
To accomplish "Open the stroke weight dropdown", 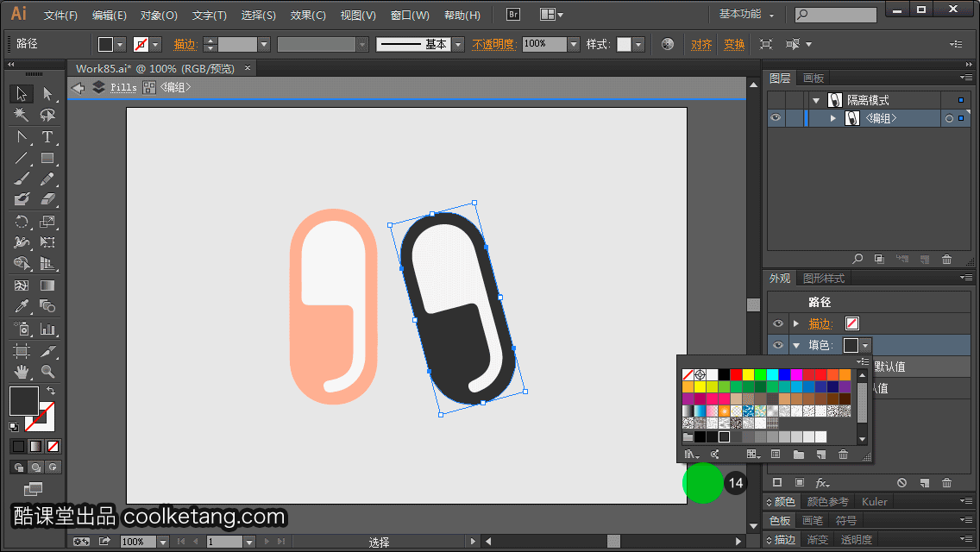I will [264, 44].
